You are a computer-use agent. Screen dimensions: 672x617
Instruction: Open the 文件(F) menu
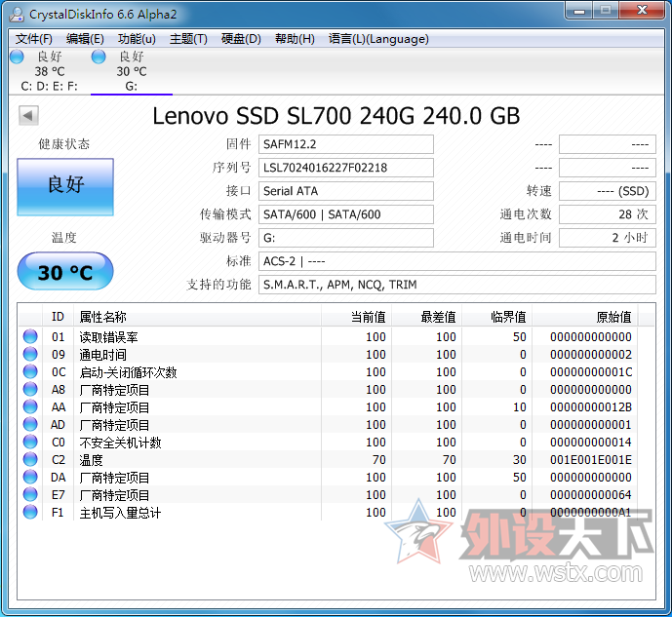click(34, 39)
